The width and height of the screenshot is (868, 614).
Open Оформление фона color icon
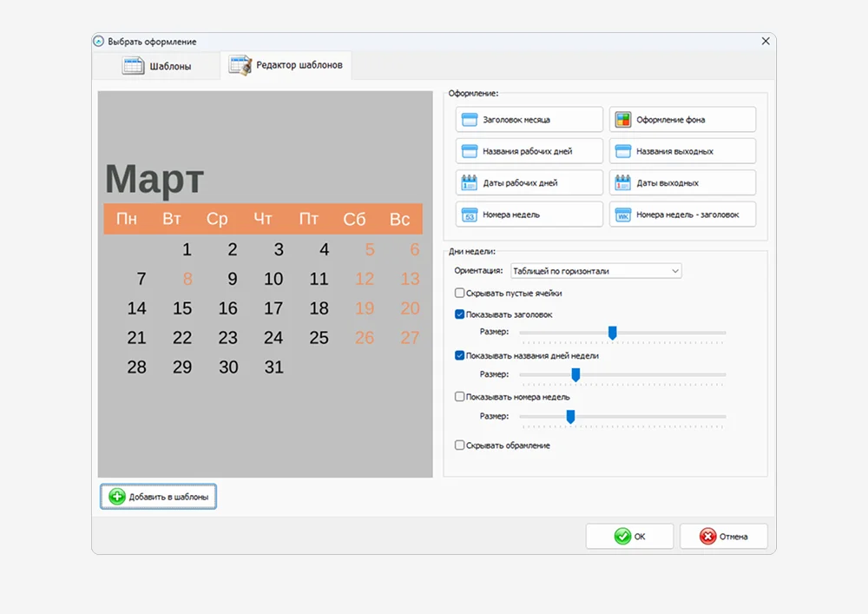[x=622, y=120]
